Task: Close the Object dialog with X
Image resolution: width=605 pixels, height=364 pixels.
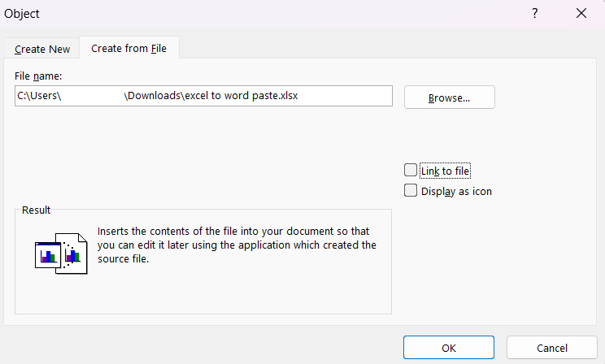Action: 581,14
